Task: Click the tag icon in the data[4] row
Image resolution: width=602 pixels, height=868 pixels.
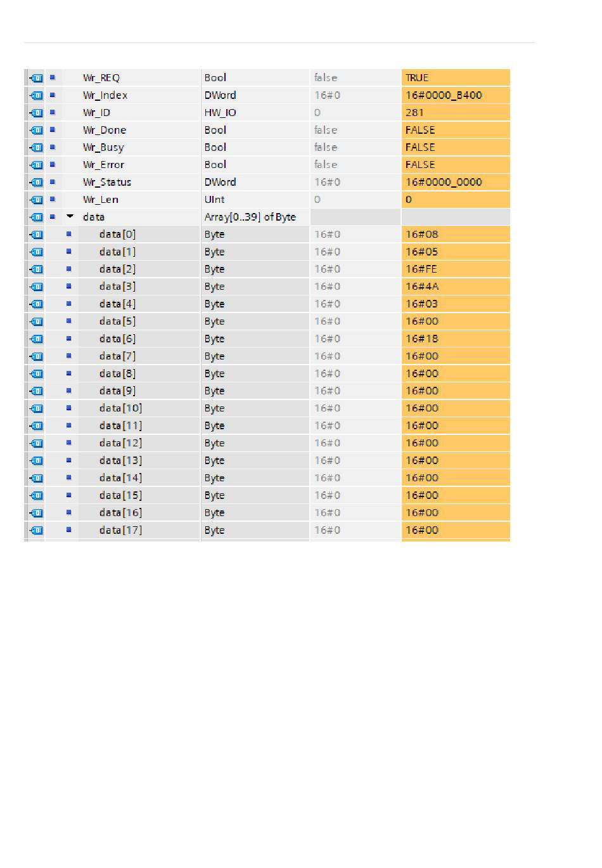Action: (x=36, y=304)
